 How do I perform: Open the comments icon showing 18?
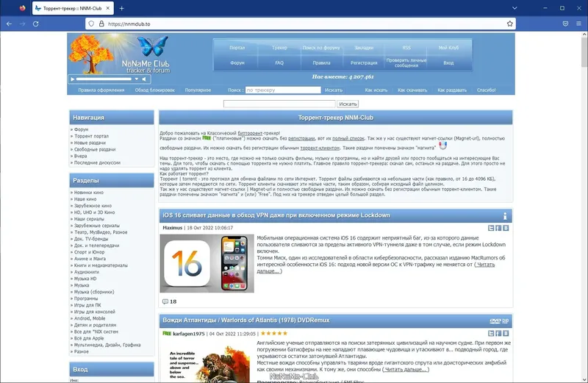(165, 301)
